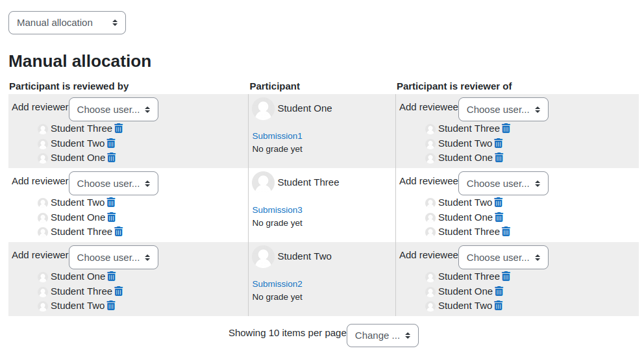Open the Submission2 link
The height and width of the screenshot is (355, 644).
[x=277, y=284]
